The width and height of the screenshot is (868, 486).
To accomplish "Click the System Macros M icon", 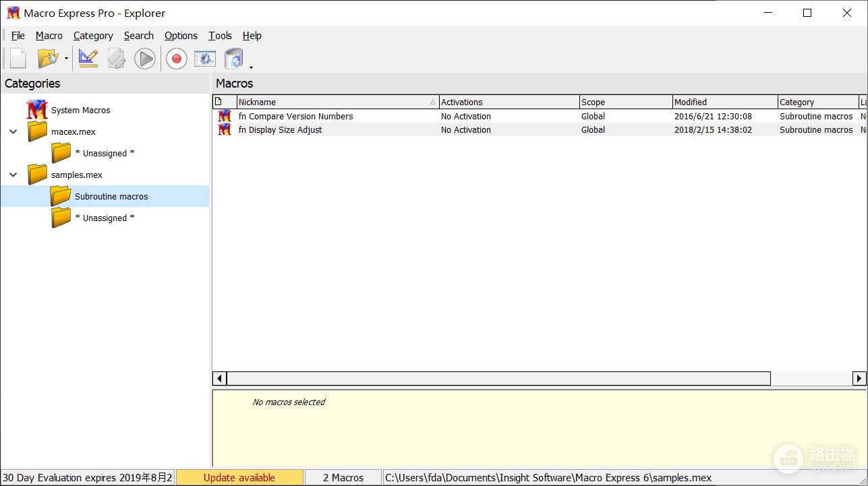I will tap(37, 110).
